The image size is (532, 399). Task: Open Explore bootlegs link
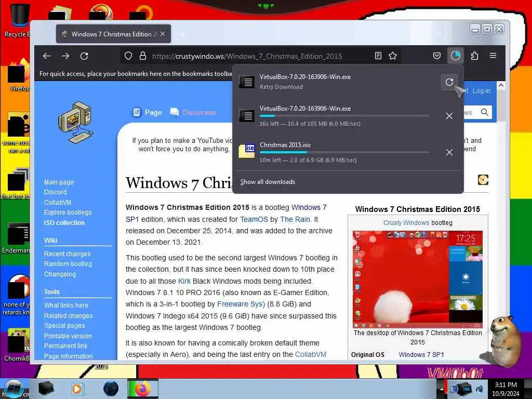coord(68,212)
